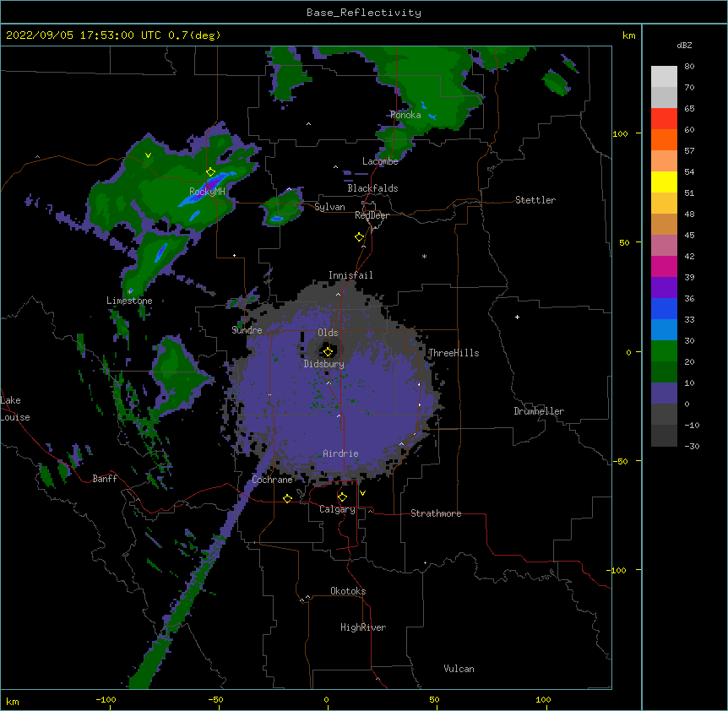The image size is (728, 711).
Task: Click the Calgary city label
Action: click(338, 509)
